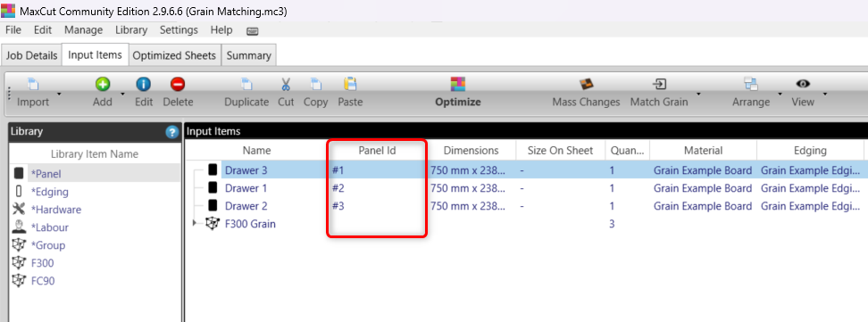Viewport: 868px width, 322px height.
Task: Click the Duplicate toolbar icon
Action: click(x=246, y=84)
